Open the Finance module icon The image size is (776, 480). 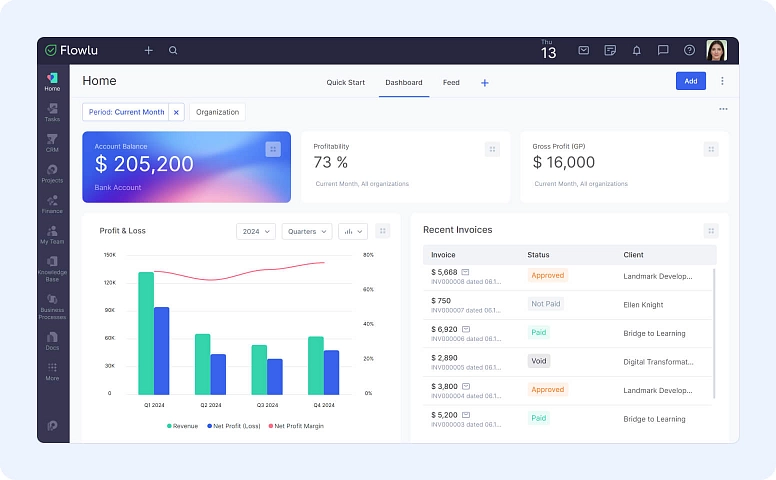click(x=52, y=204)
